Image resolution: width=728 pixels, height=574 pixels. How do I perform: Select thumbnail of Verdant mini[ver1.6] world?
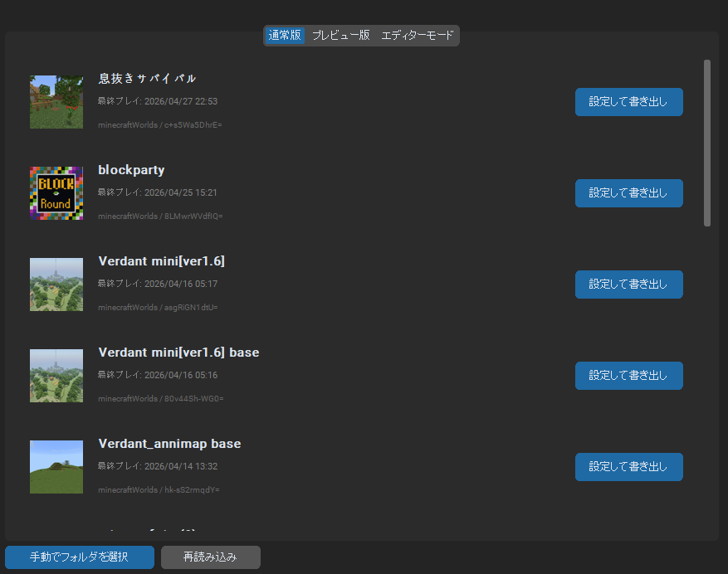(x=56, y=285)
